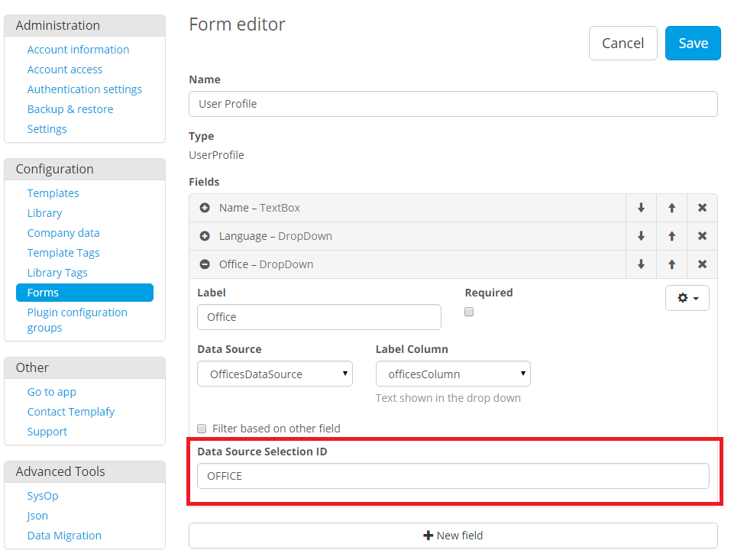
Task: Move the Language field up
Action: 671,235
